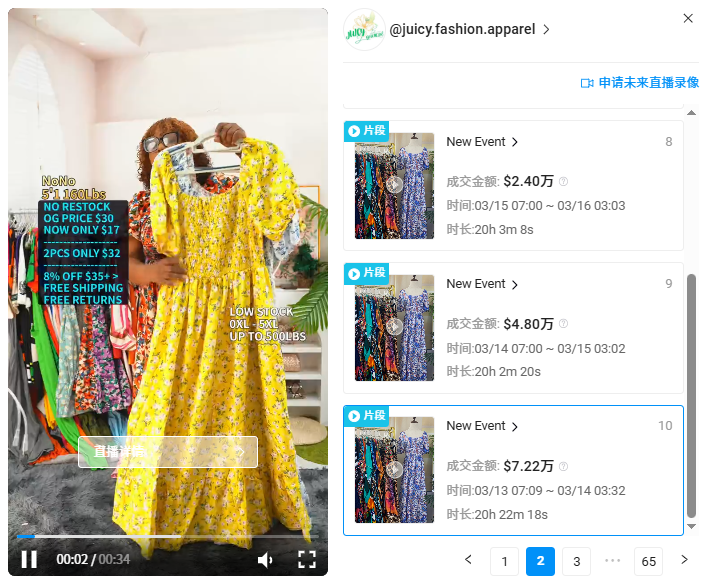Play thumbnail of event number 9

(394, 327)
